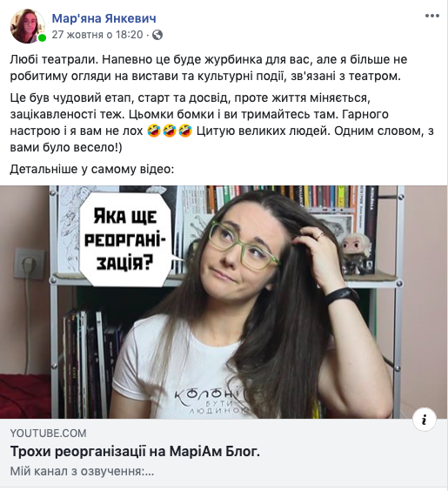448x491 pixels.
Task: Click the Яка ще реорганізація speech bubble
Action: click(x=125, y=239)
